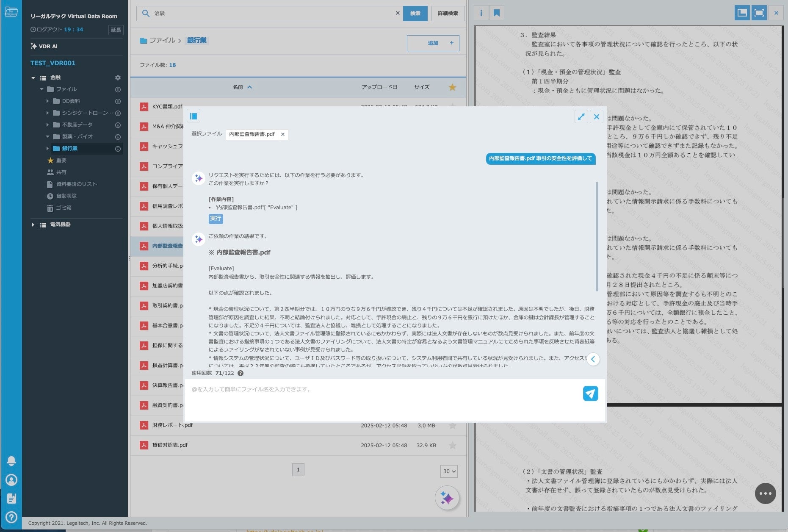Send the chat message

[x=590, y=393]
